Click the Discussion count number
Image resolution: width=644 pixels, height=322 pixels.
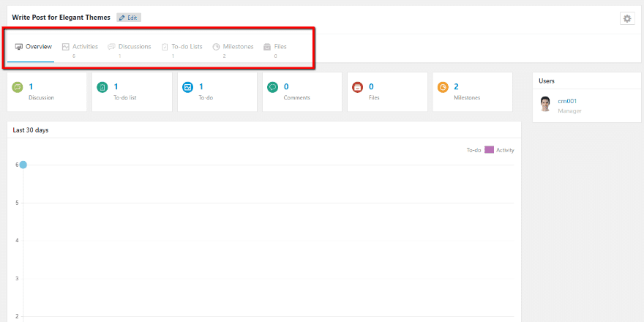(x=31, y=86)
